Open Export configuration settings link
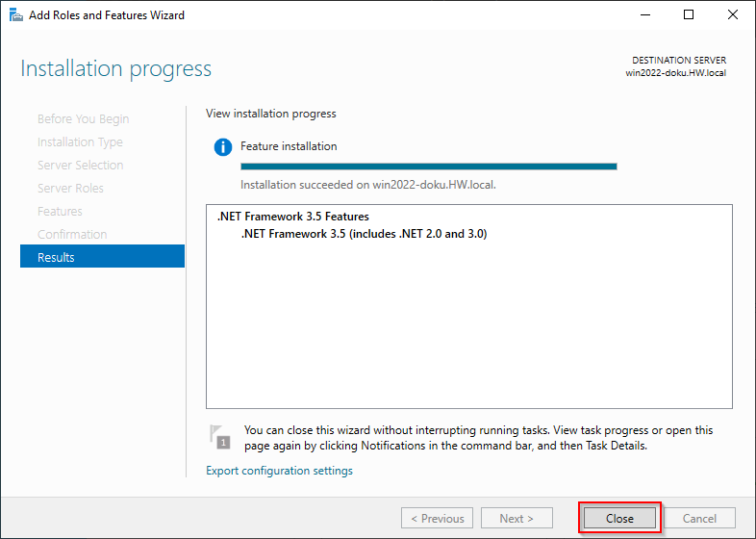Viewport: 756px width, 539px height. 279,471
